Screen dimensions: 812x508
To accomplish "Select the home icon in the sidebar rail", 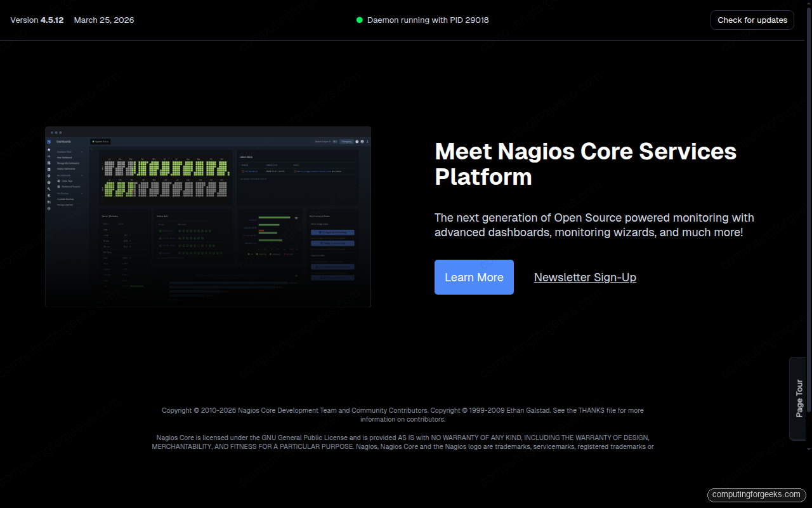I will pos(49,149).
